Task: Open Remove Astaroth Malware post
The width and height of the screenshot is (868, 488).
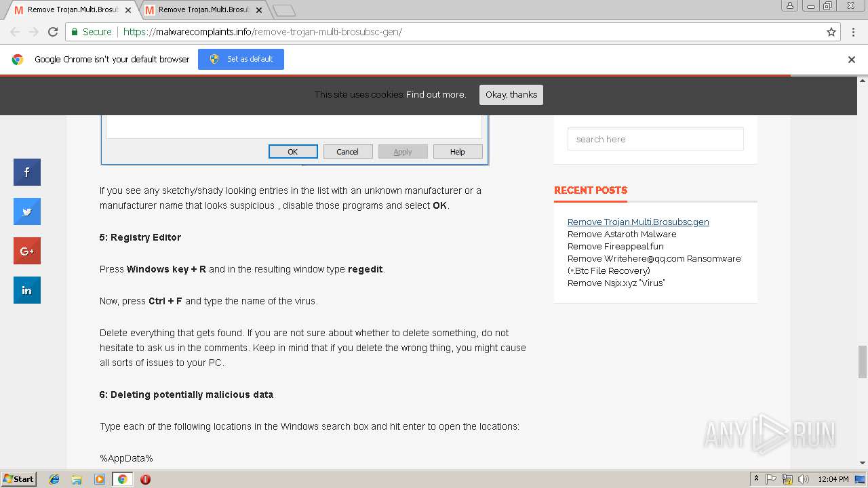Action: click(622, 234)
